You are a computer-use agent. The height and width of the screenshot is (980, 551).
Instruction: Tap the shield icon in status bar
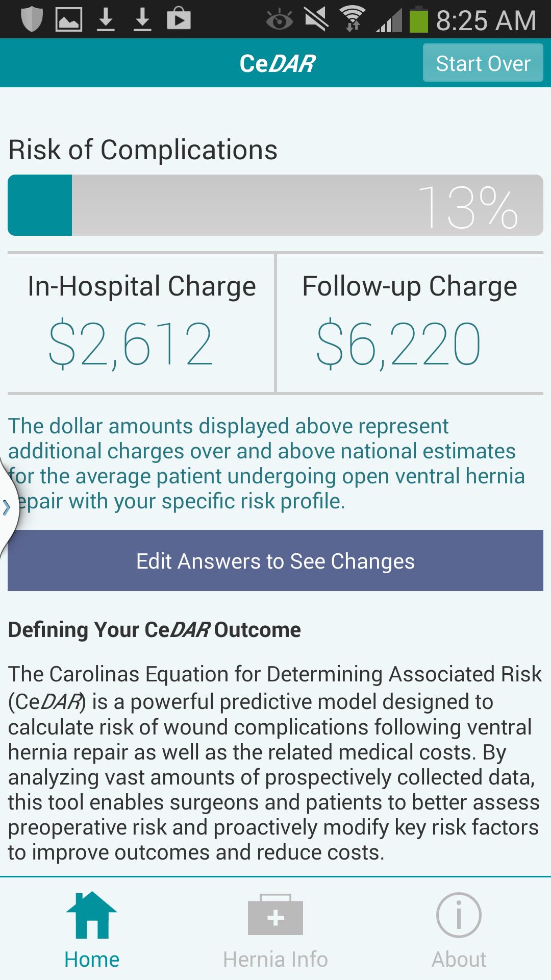(x=32, y=19)
